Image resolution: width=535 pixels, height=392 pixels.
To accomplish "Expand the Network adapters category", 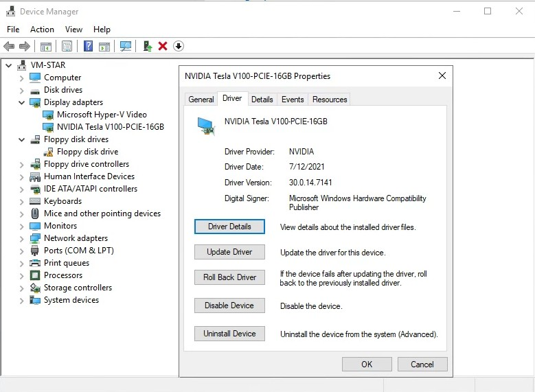I will coord(21,239).
